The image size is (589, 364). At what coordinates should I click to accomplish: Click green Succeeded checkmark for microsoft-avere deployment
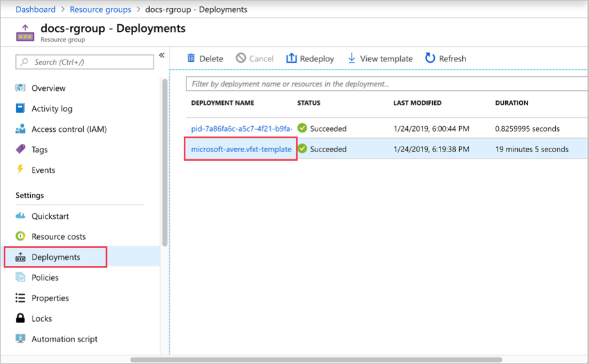[302, 148]
